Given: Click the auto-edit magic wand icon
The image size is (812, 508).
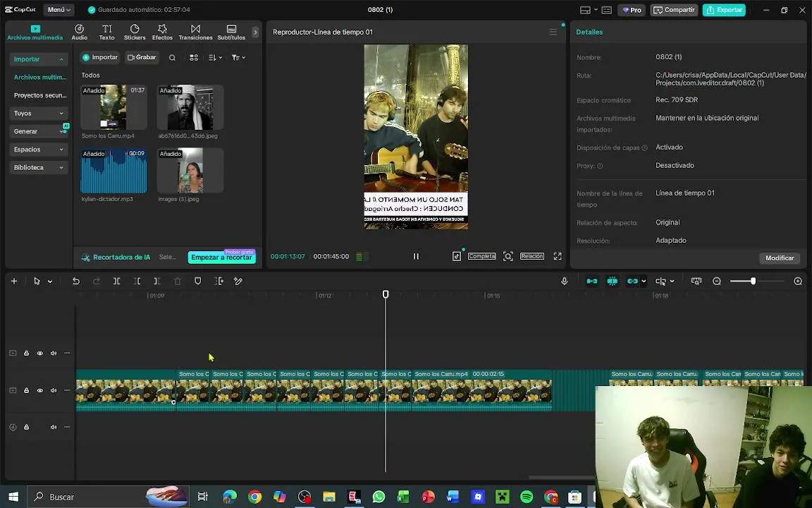Looking at the screenshot, I should pos(238,281).
